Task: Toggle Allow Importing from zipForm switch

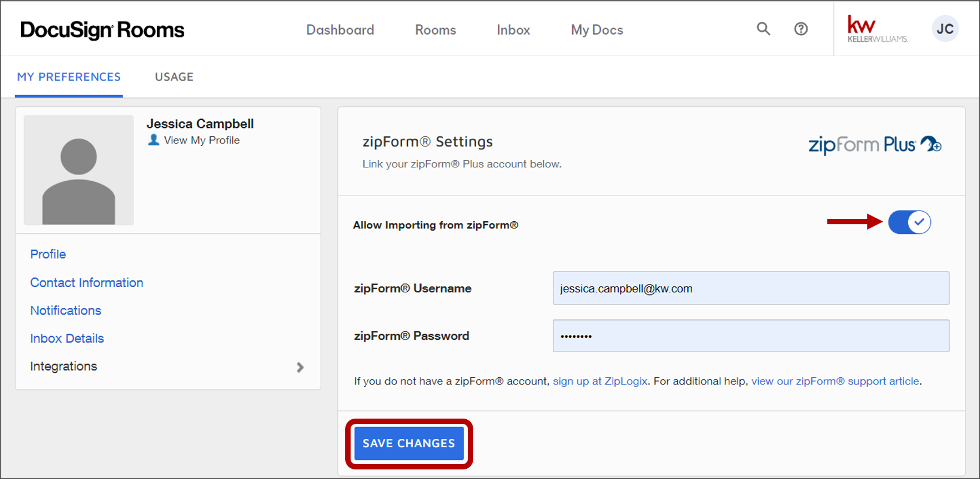Action: click(909, 222)
